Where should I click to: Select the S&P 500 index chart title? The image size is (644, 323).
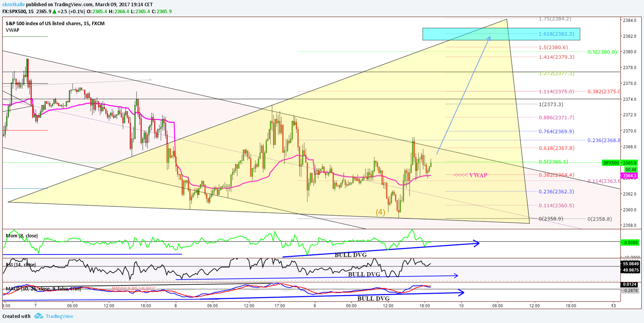(55, 23)
